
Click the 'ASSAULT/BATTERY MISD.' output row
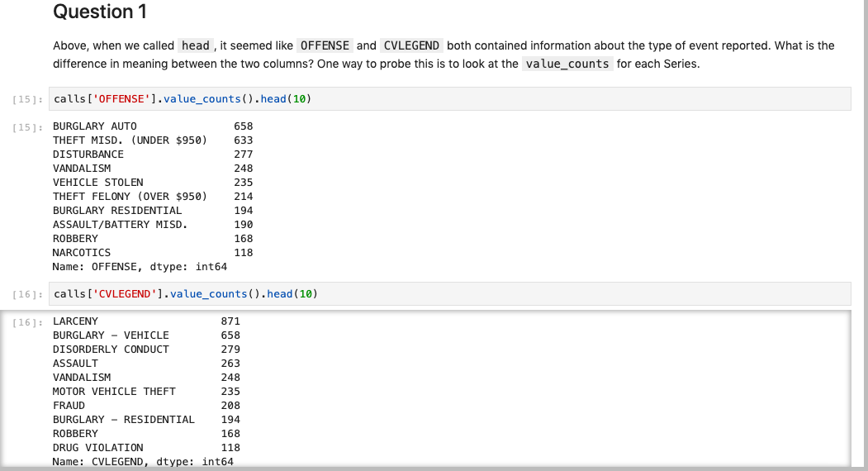pos(153,225)
